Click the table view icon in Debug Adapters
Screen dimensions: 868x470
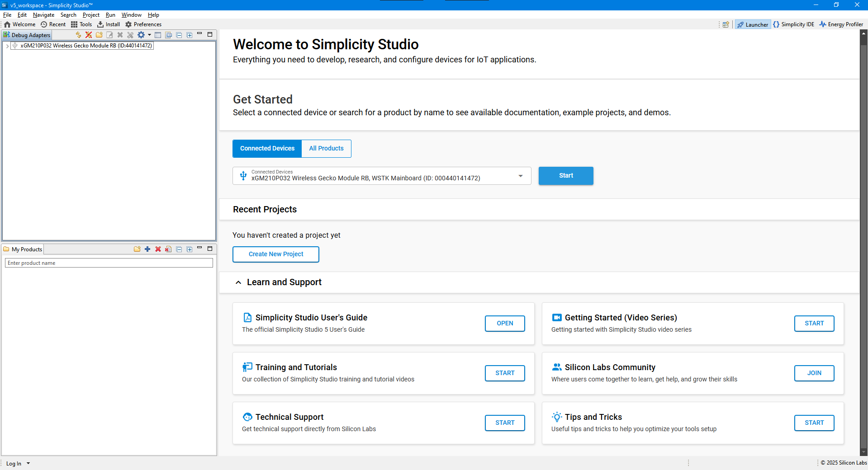pos(158,35)
